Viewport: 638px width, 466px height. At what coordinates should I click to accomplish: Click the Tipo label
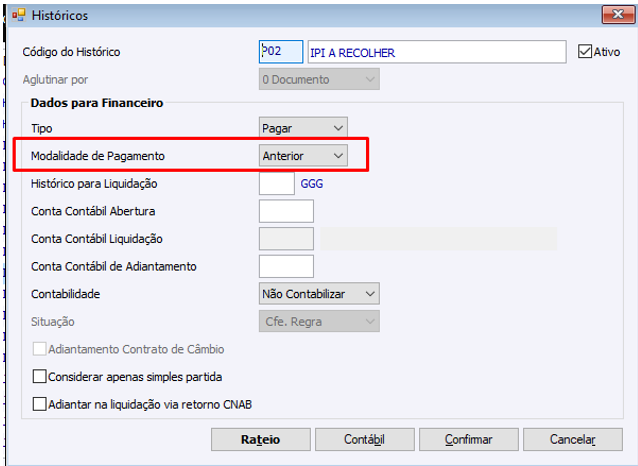pyautogui.click(x=42, y=129)
